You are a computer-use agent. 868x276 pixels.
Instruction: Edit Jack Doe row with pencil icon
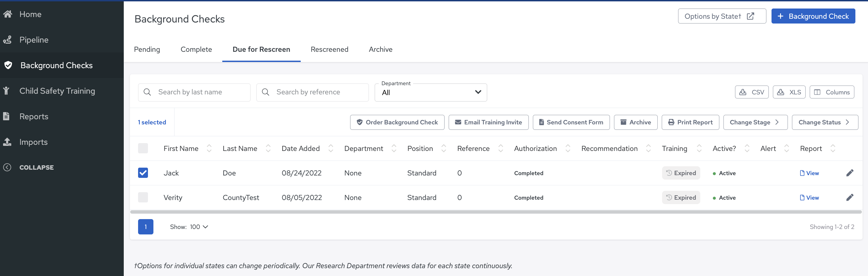(850, 173)
